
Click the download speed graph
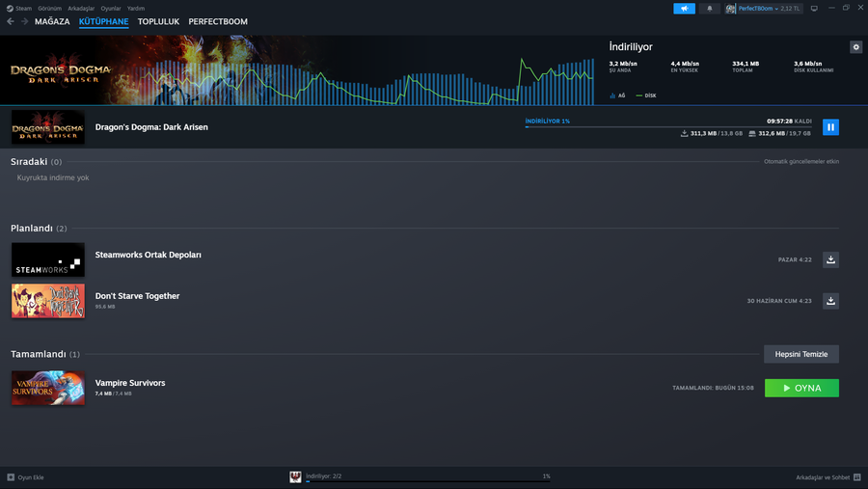(x=366, y=81)
